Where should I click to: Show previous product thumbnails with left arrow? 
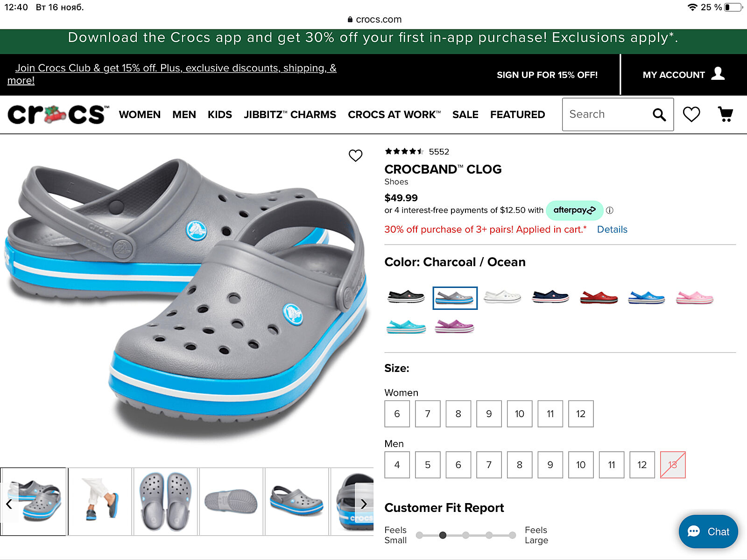9,504
